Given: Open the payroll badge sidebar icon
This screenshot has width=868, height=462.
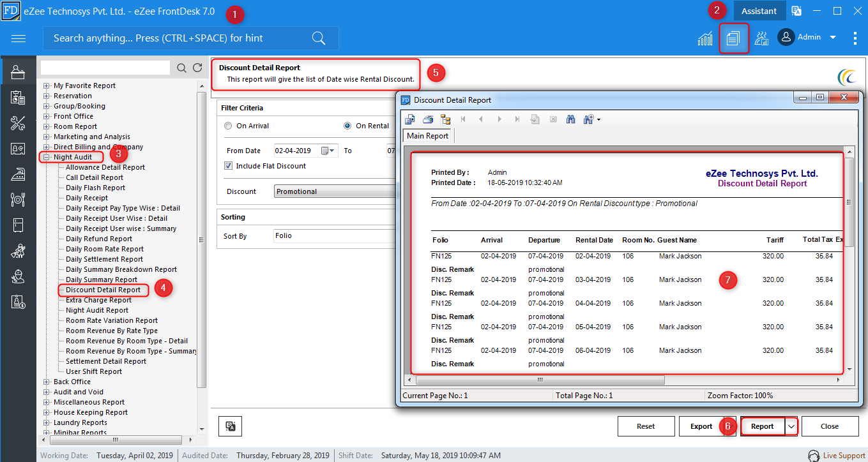Looking at the screenshot, I should pos(18,302).
